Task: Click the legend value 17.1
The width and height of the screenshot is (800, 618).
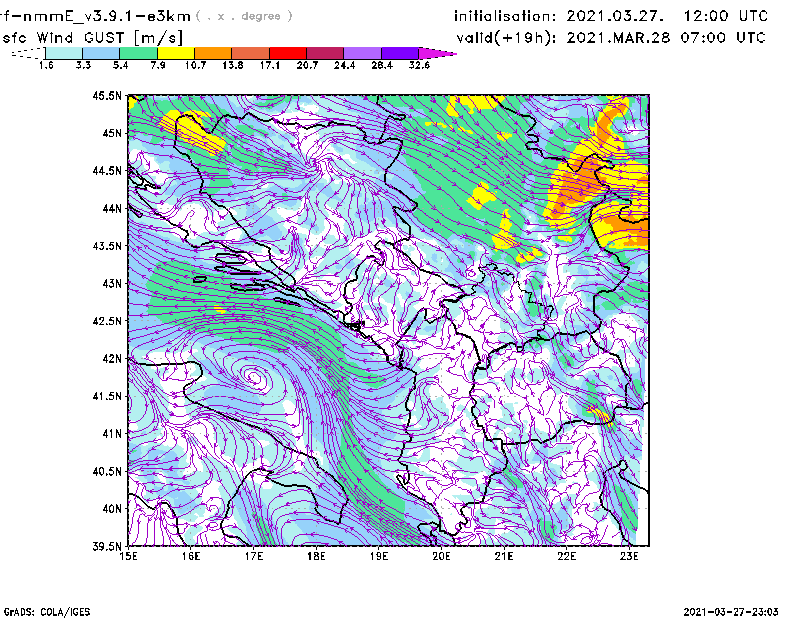Action: point(270,65)
